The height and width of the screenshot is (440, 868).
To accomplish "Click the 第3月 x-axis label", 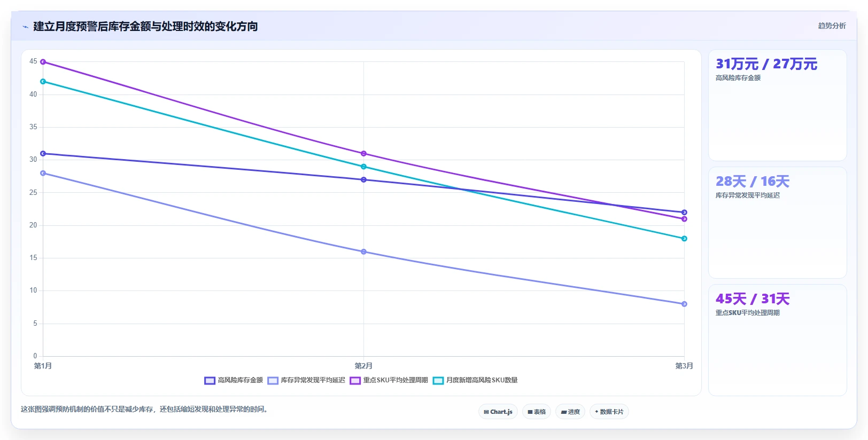I will coord(684,366).
